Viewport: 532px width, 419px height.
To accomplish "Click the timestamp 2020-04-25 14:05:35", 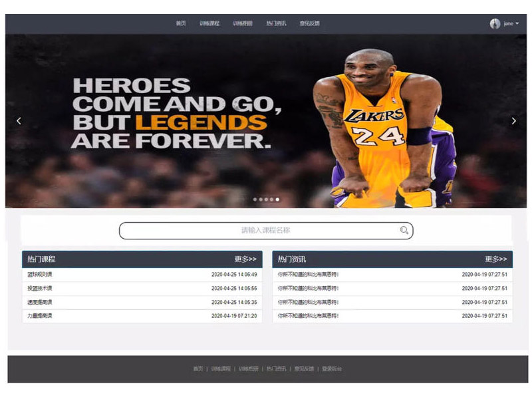I will (234, 303).
